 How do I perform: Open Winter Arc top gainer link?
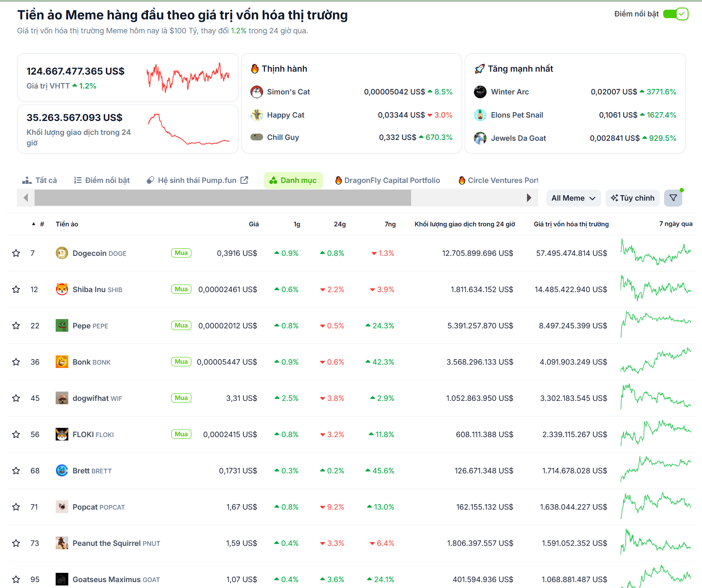pyautogui.click(x=510, y=91)
